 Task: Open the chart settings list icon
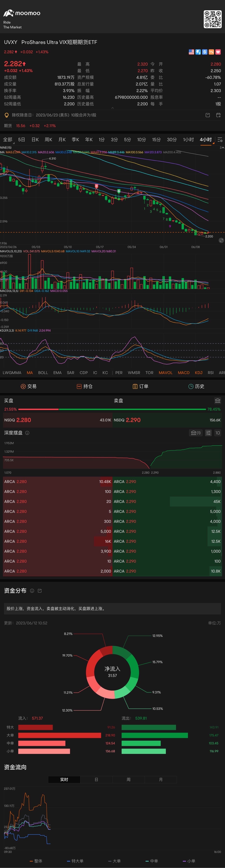click(220, 140)
